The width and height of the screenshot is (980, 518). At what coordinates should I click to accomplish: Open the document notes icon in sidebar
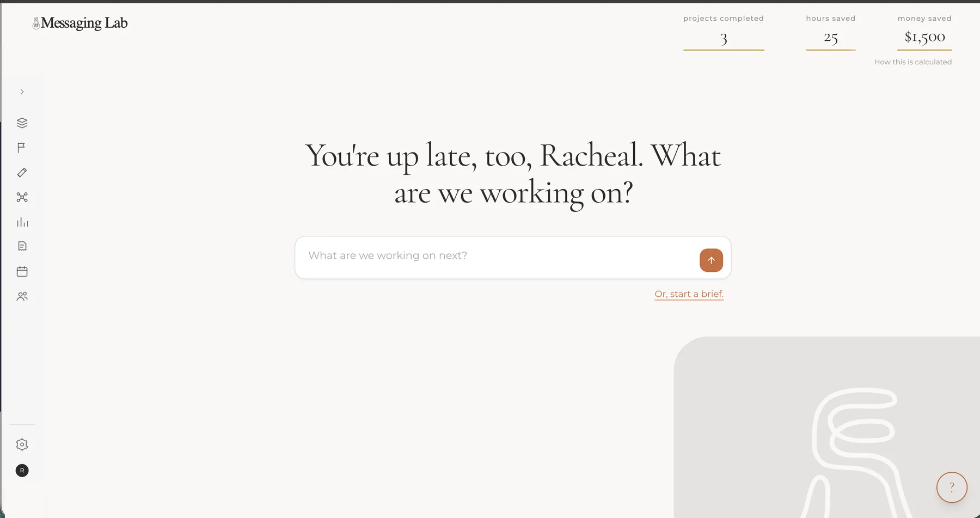[22, 246]
